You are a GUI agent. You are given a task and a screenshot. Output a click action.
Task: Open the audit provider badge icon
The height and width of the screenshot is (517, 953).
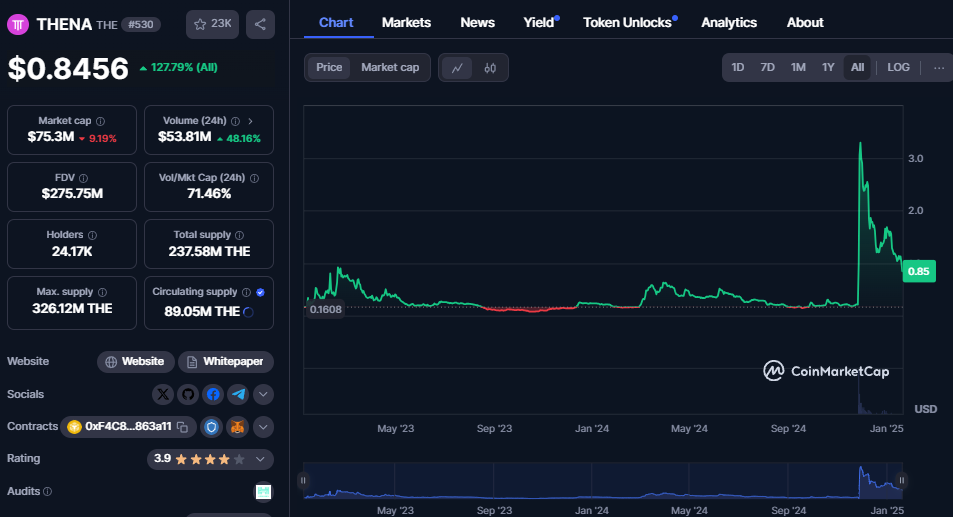pos(263,491)
